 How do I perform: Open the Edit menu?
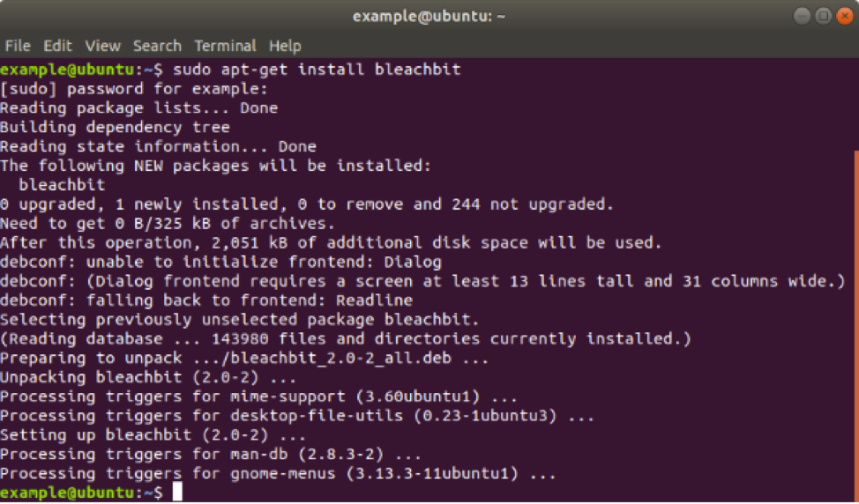pos(57,46)
